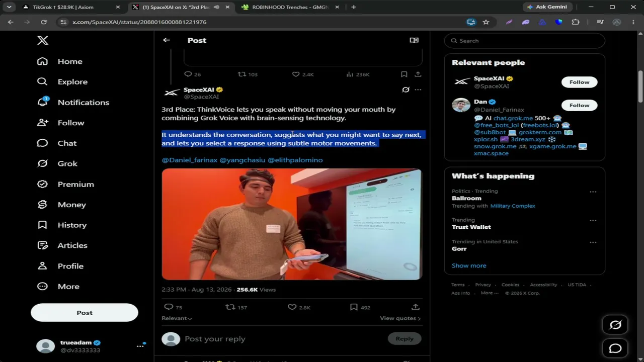Viewport: 644px width, 362px height.
Task: Open the More menu in the sidebar
Action: (58, 287)
